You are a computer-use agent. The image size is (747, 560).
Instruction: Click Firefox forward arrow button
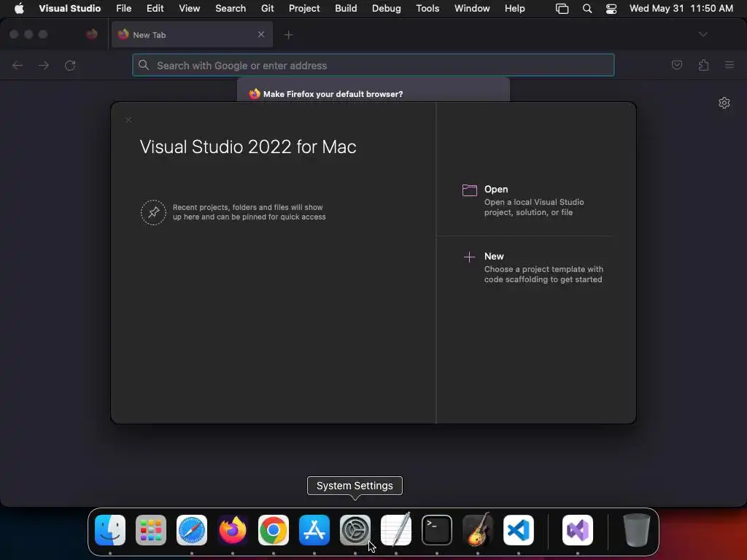[44, 65]
